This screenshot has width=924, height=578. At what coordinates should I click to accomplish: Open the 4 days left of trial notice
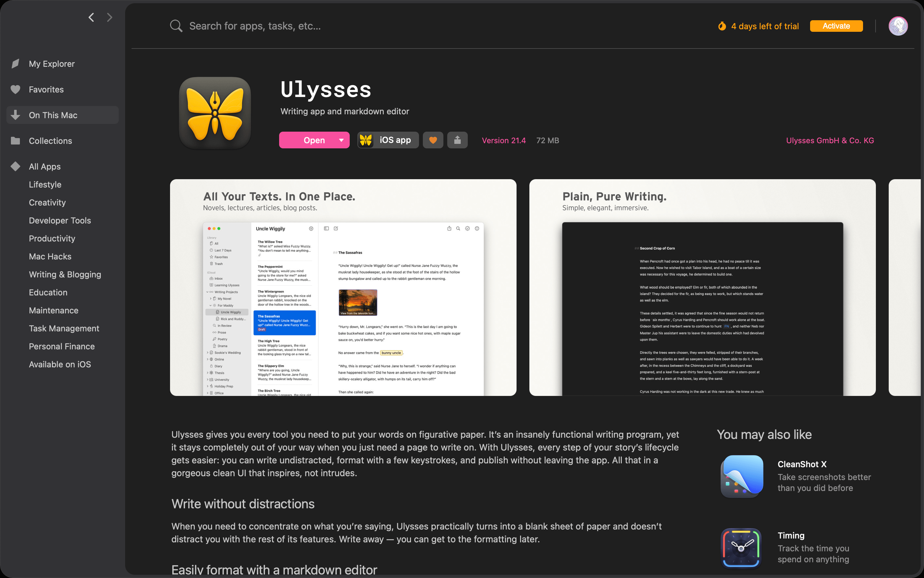(x=765, y=26)
